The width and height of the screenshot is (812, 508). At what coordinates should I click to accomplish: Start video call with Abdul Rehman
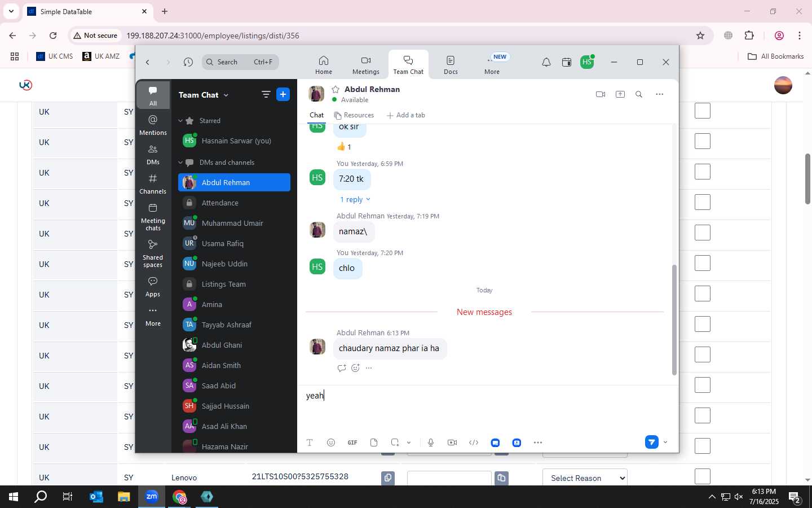[601, 94]
